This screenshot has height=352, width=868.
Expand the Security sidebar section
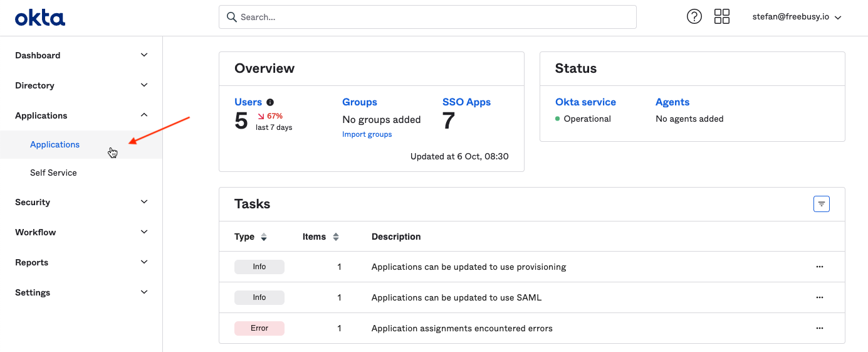81,202
